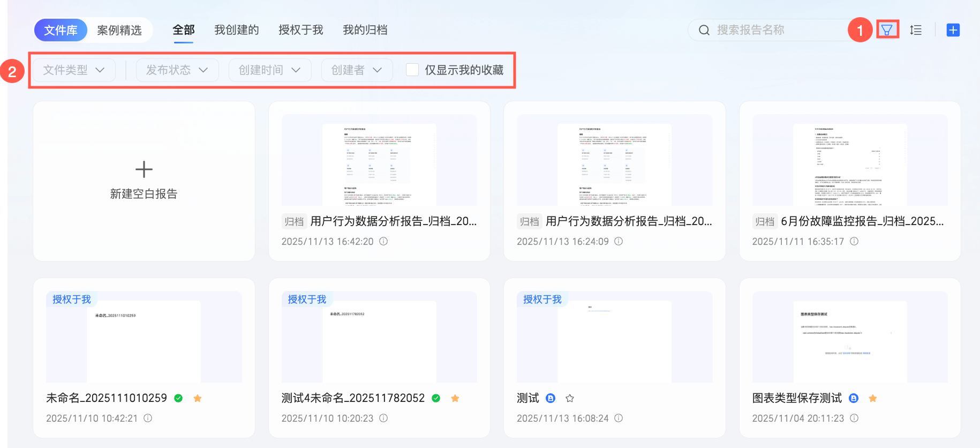Click title 测试4未命名_202511782052

pos(353,398)
